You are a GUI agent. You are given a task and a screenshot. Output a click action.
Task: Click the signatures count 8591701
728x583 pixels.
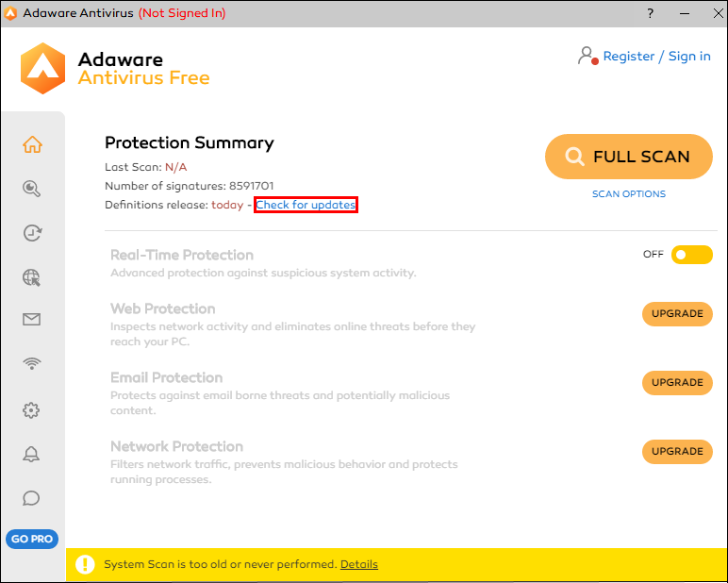coord(251,186)
